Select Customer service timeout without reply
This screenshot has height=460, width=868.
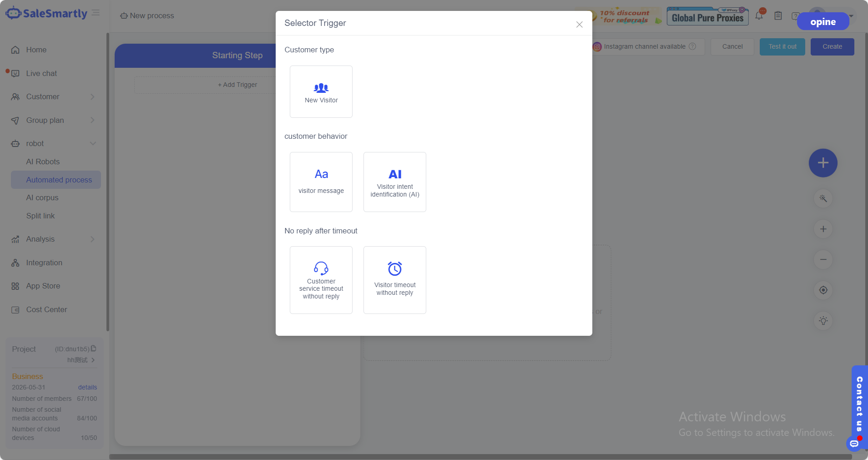pyautogui.click(x=321, y=280)
